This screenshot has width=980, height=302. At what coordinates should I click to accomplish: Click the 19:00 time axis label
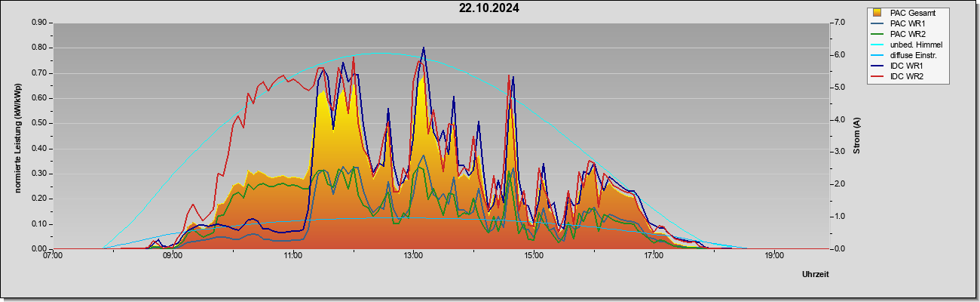click(x=773, y=255)
